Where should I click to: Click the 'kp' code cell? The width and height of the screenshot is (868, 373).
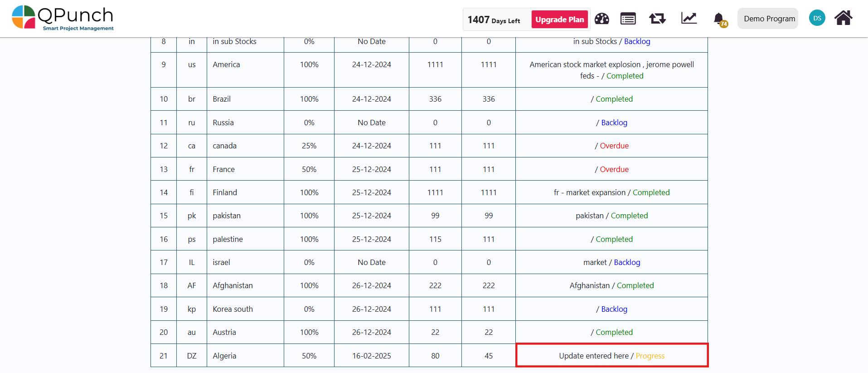(x=192, y=309)
